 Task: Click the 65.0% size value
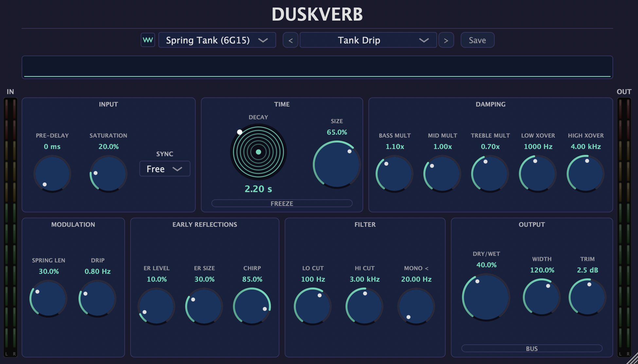(337, 132)
